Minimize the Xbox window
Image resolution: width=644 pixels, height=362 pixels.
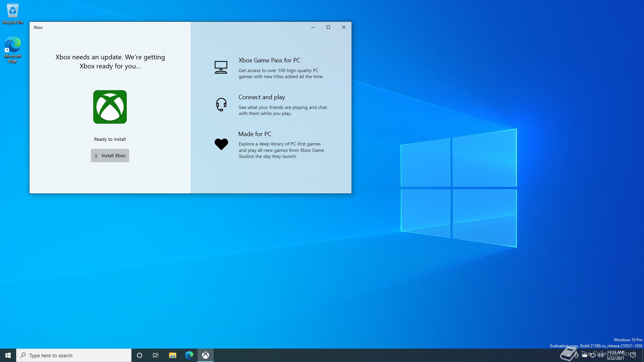(x=313, y=27)
